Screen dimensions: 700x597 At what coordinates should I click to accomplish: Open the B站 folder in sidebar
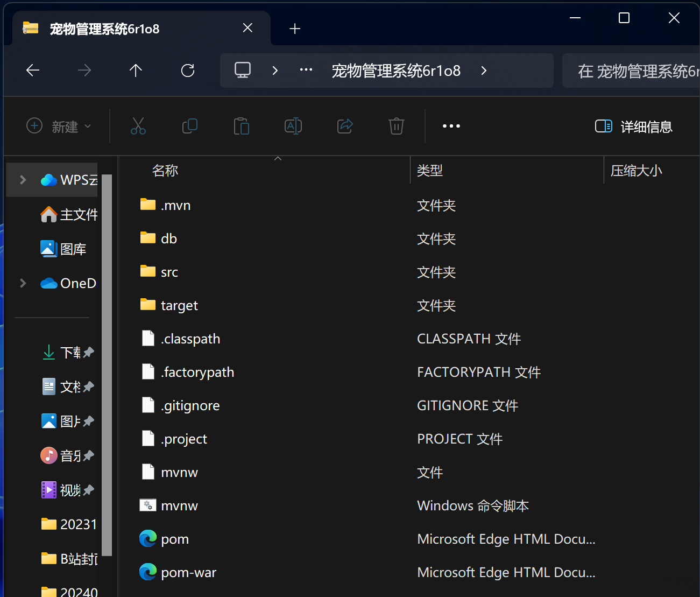(69, 559)
